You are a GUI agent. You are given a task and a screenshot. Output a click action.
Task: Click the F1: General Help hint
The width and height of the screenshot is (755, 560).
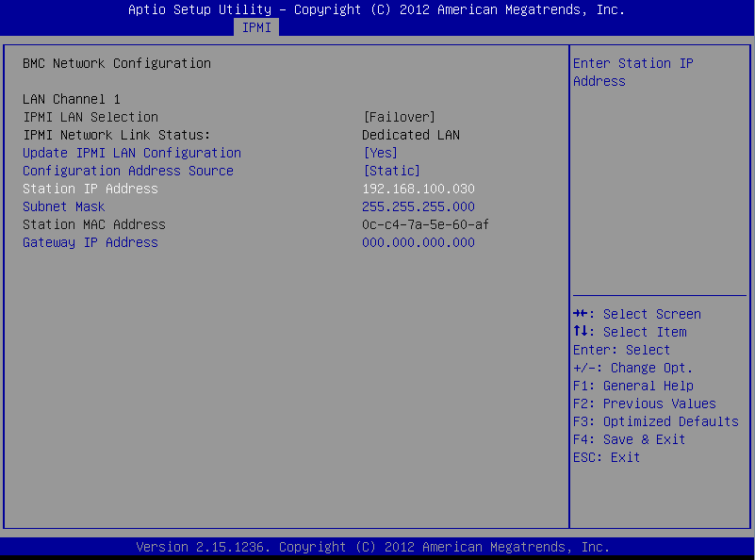pos(632,386)
